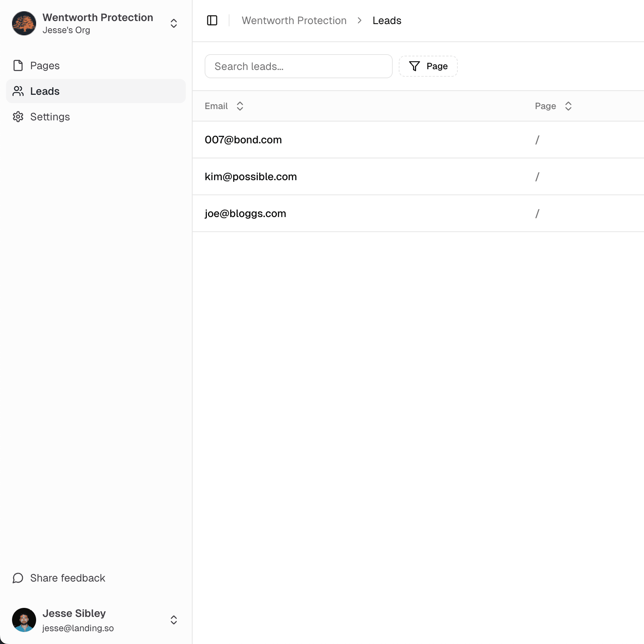Click Jesse Sibley's profile avatar
Viewport: 644px width, 644px height.
coord(24,620)
